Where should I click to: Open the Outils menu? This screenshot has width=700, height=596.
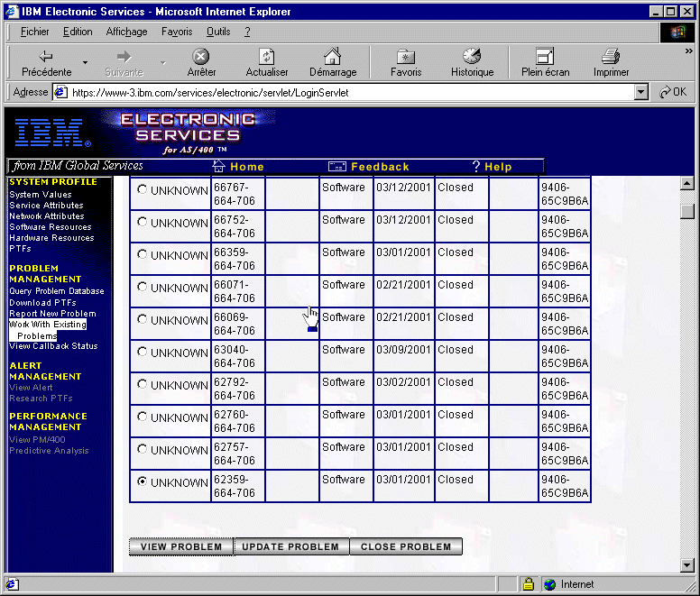(218, 32)
